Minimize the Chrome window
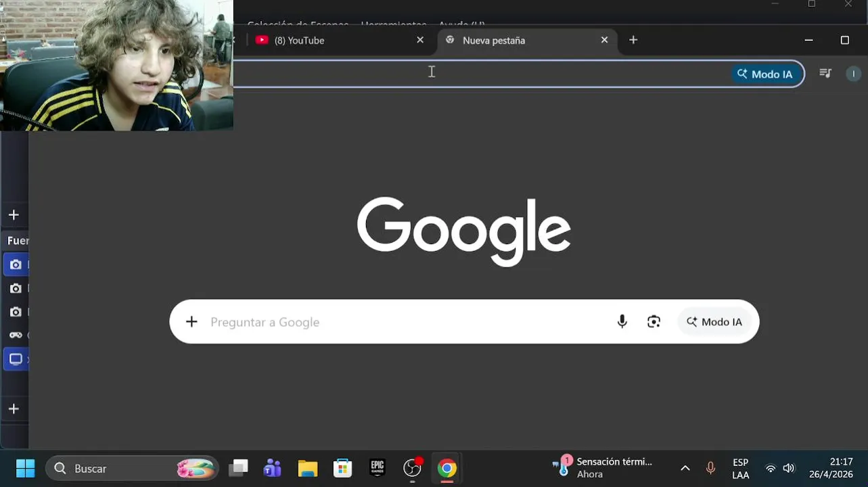 [x=808, y=41]
